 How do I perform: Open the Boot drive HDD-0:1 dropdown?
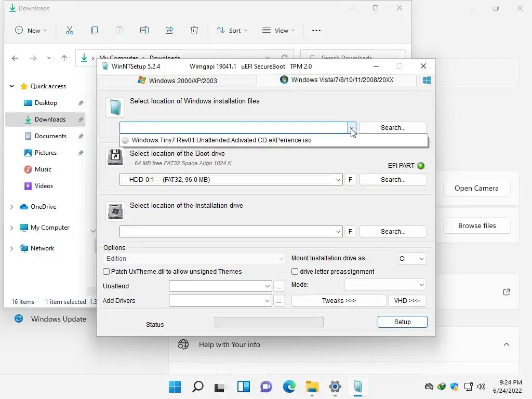point(338,179)
